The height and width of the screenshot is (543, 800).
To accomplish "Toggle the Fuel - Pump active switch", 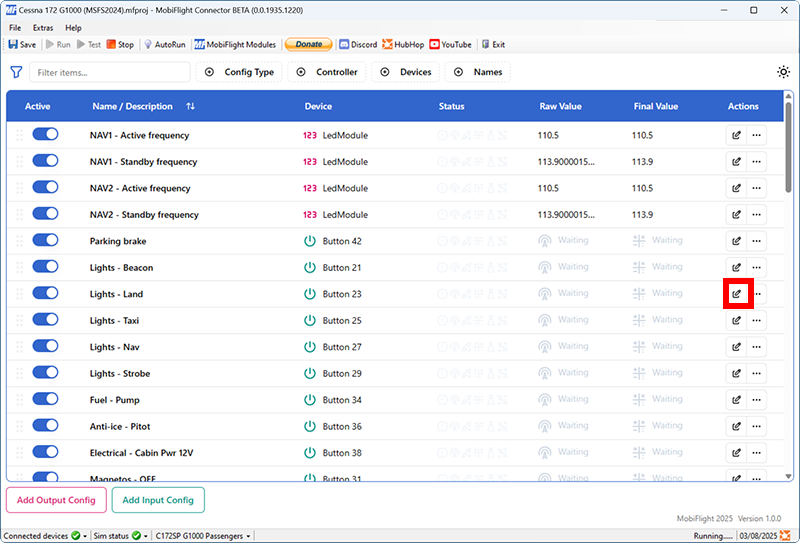I will click(45, 399).
